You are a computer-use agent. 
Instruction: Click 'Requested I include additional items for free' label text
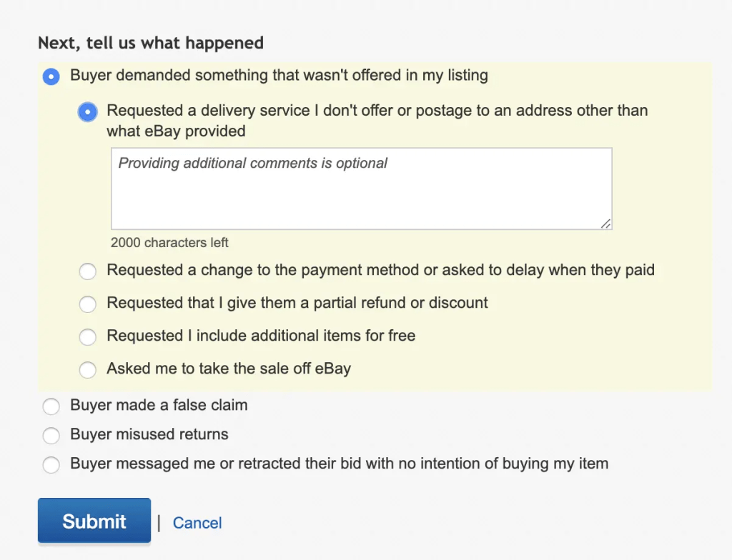261,336
